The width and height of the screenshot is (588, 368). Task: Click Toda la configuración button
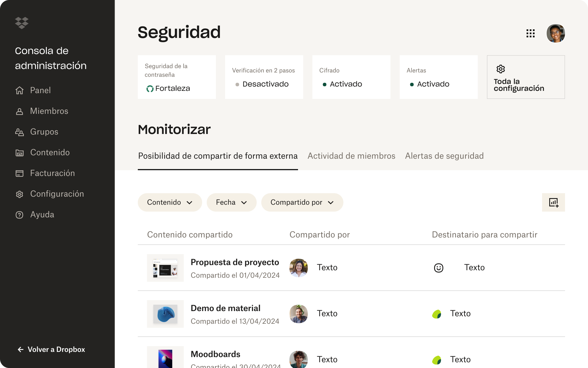(x=526, y=77)
